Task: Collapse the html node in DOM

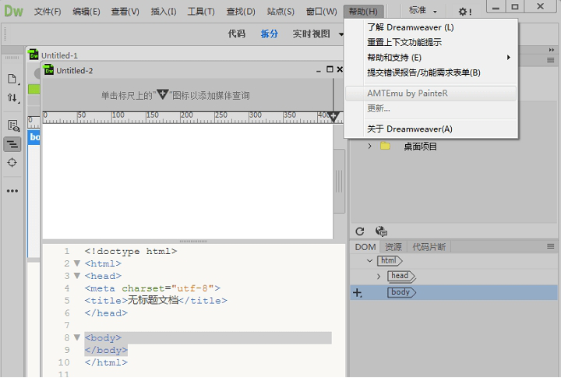Action: point(369,260)
